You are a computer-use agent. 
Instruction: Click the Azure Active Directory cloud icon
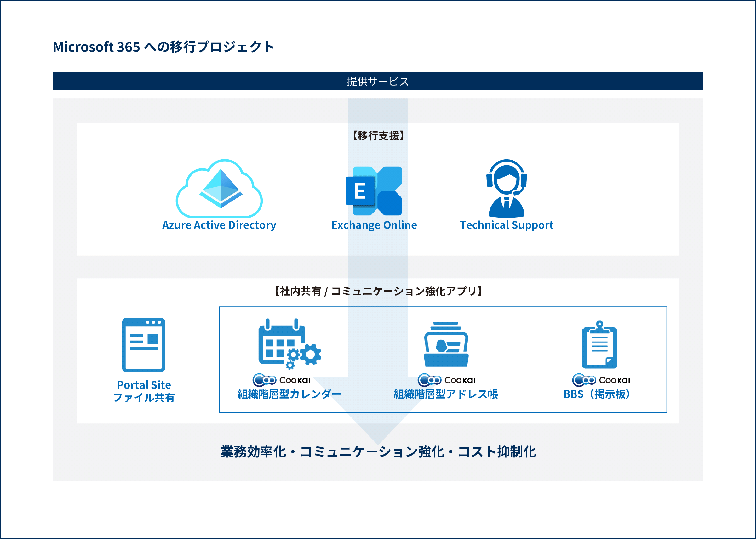[x=219, y=189]
